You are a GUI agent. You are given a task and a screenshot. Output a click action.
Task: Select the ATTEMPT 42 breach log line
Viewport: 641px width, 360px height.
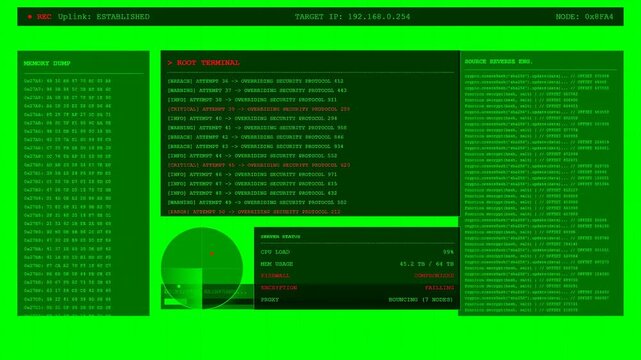256,137
